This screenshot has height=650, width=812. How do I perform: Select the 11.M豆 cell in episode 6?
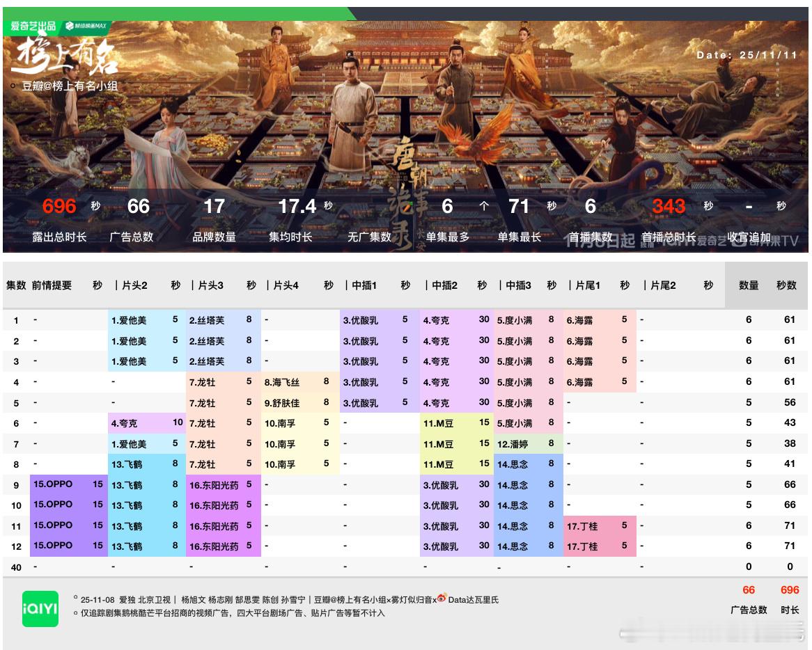tap(457, 423)
